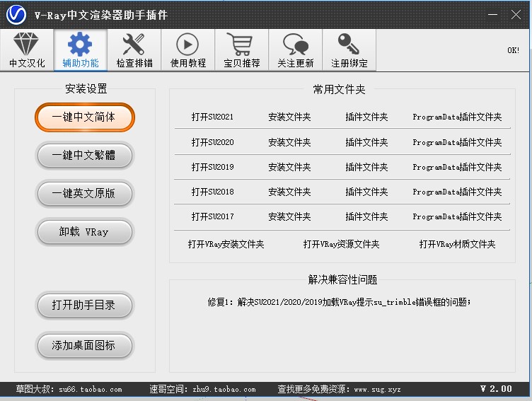
Task: Open 安装文件夹 for SU2020 row
Action: pyautogui.click(x=289, y=142)
